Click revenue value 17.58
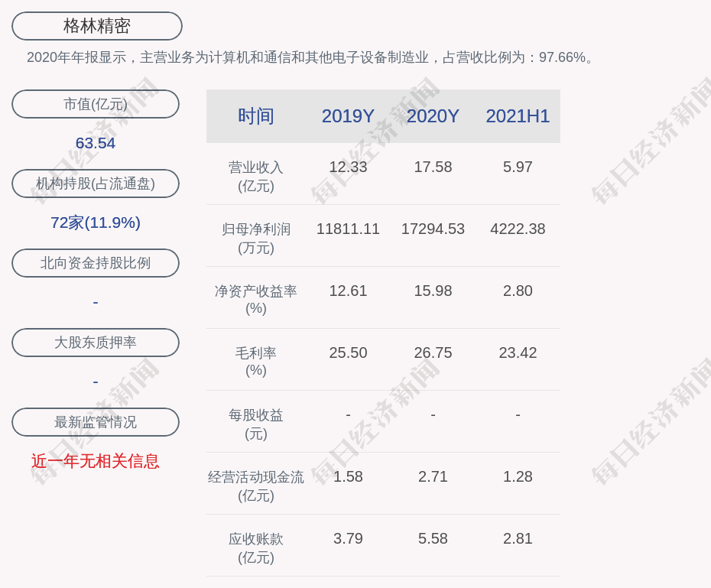Image resolution: width=711 pixels, height=588 pixels. [x=433, y=167]
